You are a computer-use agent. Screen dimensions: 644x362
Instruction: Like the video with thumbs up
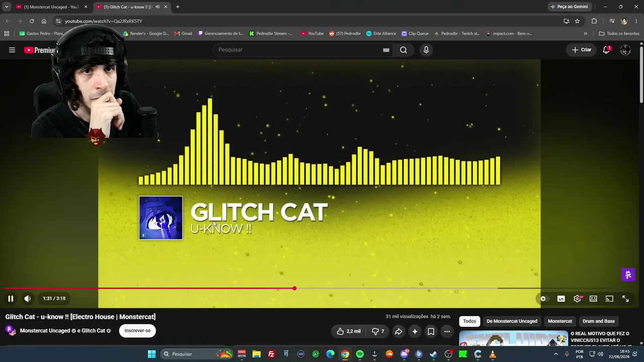[349, 331]
